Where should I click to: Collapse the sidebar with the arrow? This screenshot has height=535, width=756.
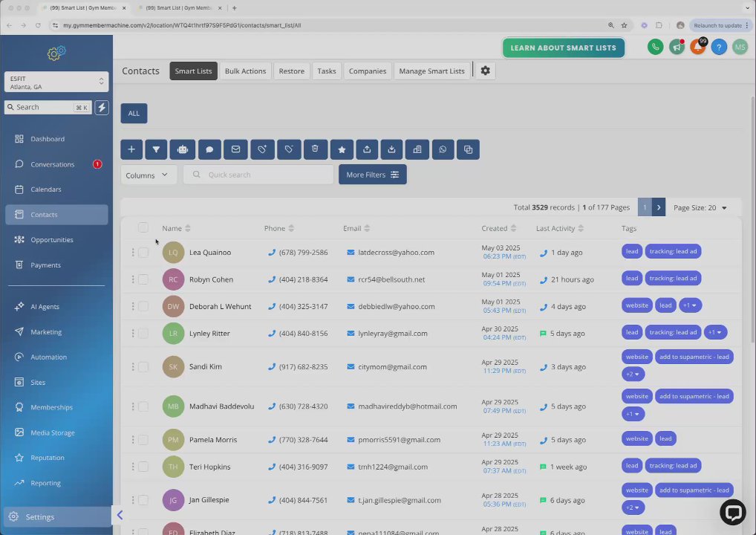coord(120,516)
